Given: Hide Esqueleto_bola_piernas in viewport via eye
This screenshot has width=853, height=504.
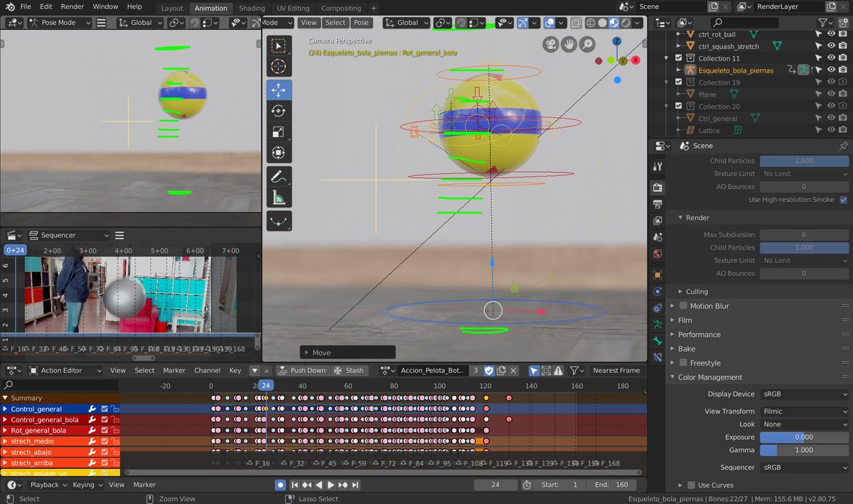Looking at the screenshot, I should pos(830,70).
